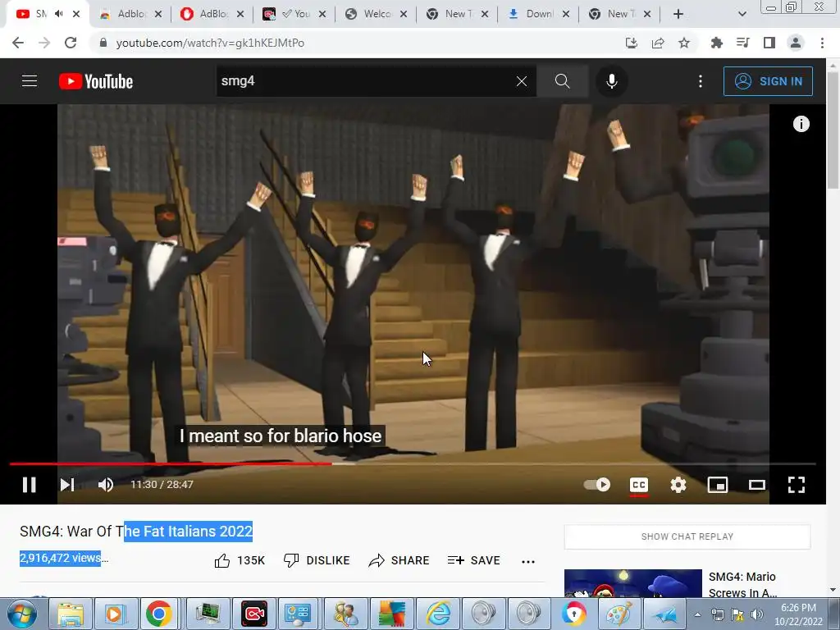Bookmark this tab with the star
The height and width of the screenshot is (630, 840).
point(684,43)
